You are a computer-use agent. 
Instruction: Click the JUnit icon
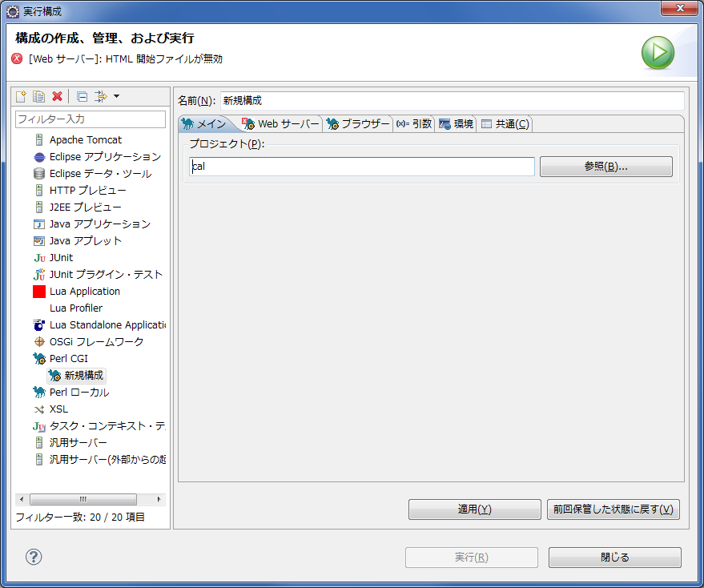pyautogui.click(x=39, y=258)
